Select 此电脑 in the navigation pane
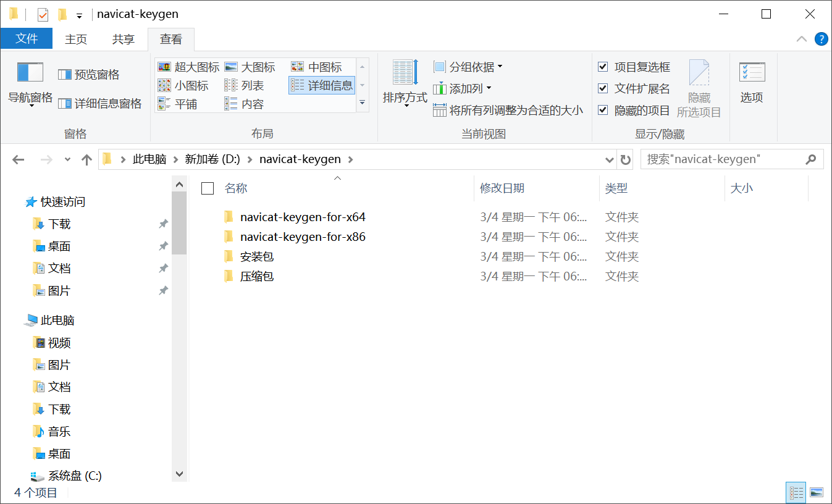The width and height of the screenshot is (832, 504). point(57,321)
